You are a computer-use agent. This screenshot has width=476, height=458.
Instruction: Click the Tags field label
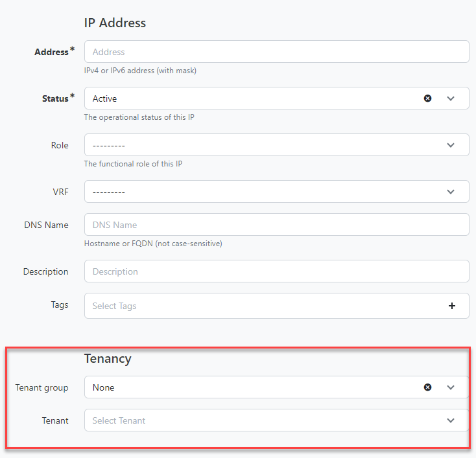pyautogui.click(x=60, y=305)
